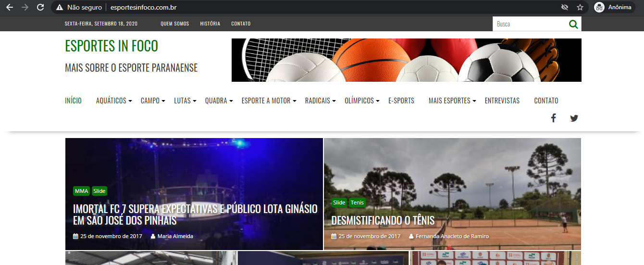644x265 pixels.
Task: Bookmark this page with the star icon
Action: coord(580,7)
